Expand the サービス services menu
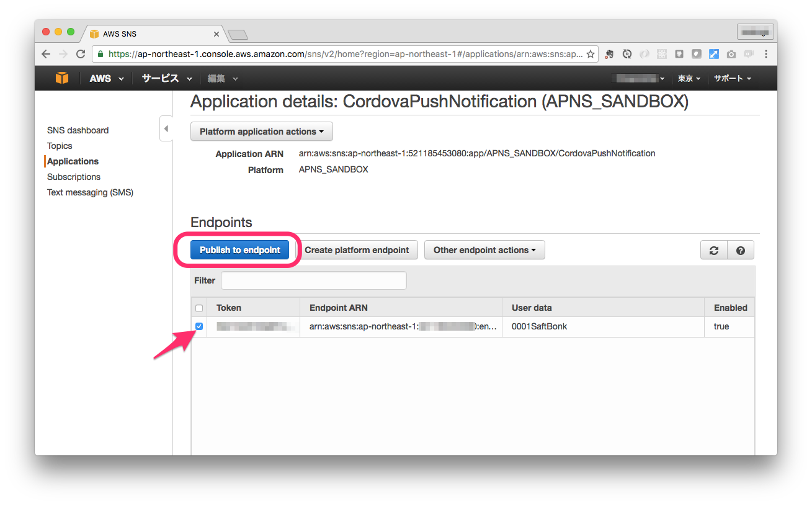 pyautogui.click(x=166, y=79)
